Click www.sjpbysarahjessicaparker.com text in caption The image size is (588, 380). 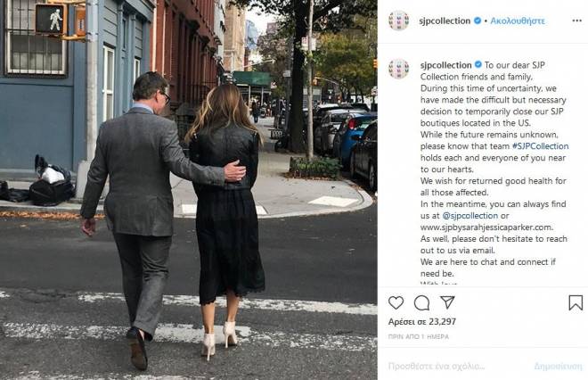[x=486, y=227]
